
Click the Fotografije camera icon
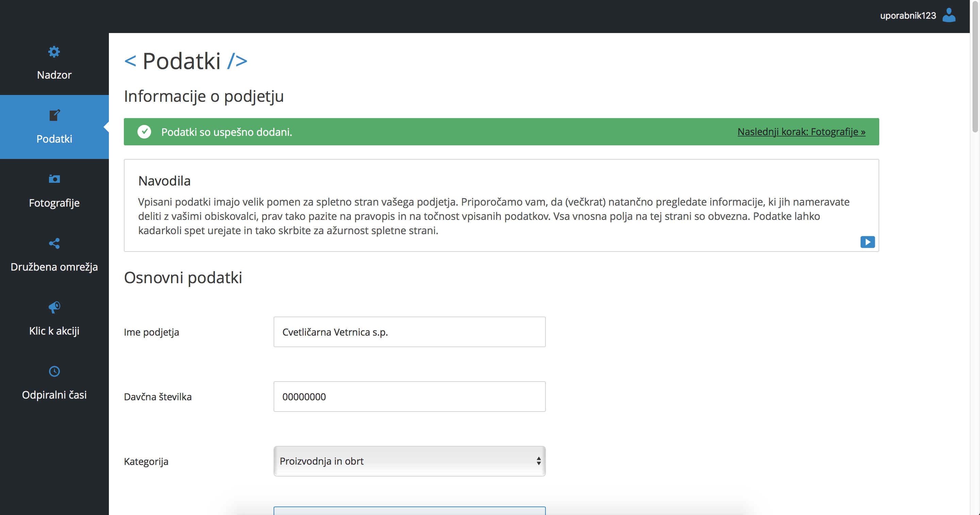coord(54,178)
